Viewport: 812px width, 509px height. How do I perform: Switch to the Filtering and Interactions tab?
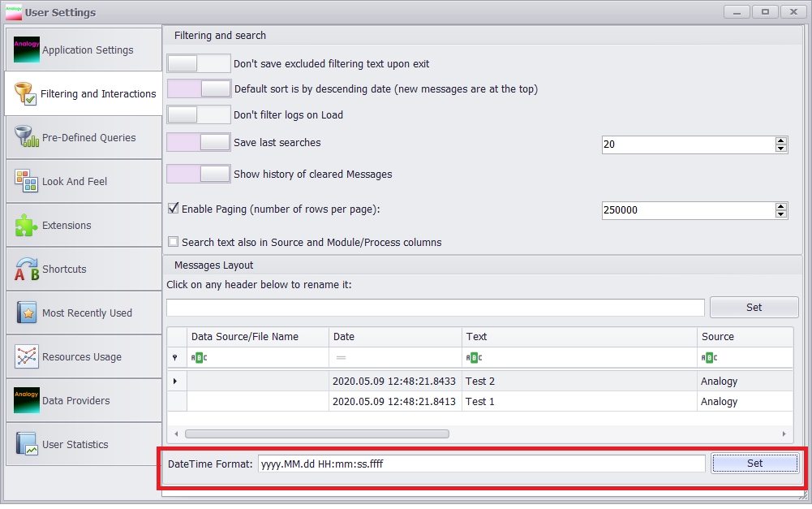click(81, 92)
